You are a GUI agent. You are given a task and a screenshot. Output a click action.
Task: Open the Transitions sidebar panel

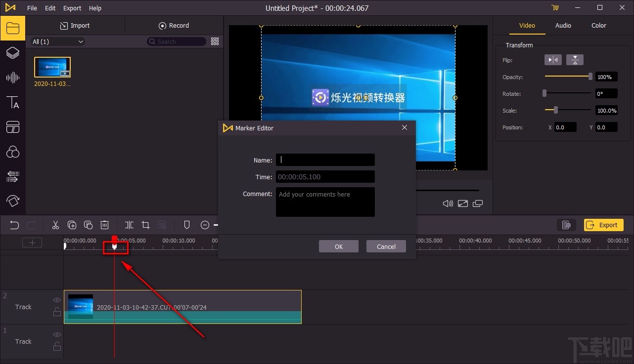[13, 176]
